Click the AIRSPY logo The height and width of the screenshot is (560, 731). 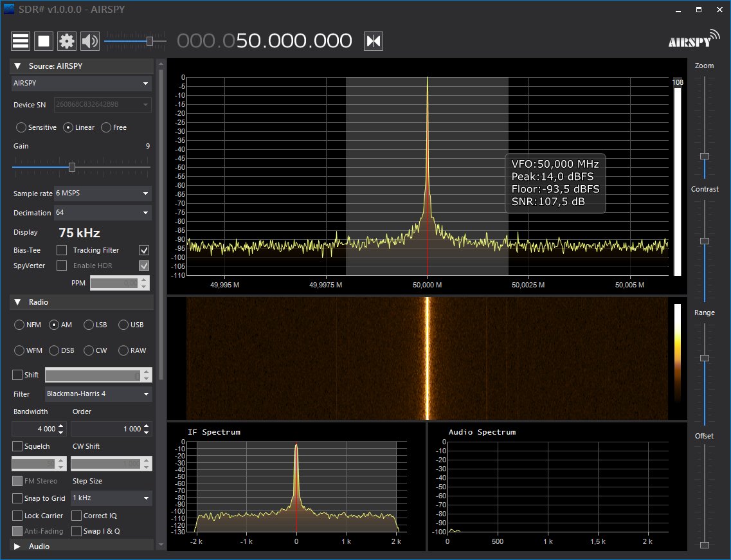pyautogui.click(x=690, y=40)
